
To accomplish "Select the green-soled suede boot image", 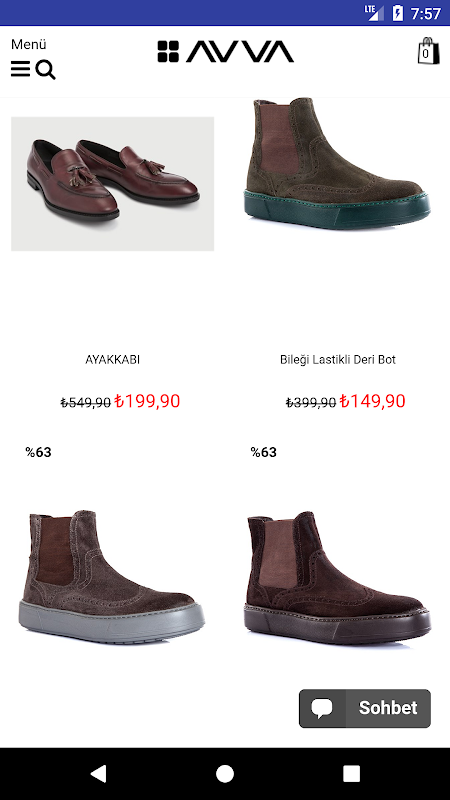I will pos(337,163).
